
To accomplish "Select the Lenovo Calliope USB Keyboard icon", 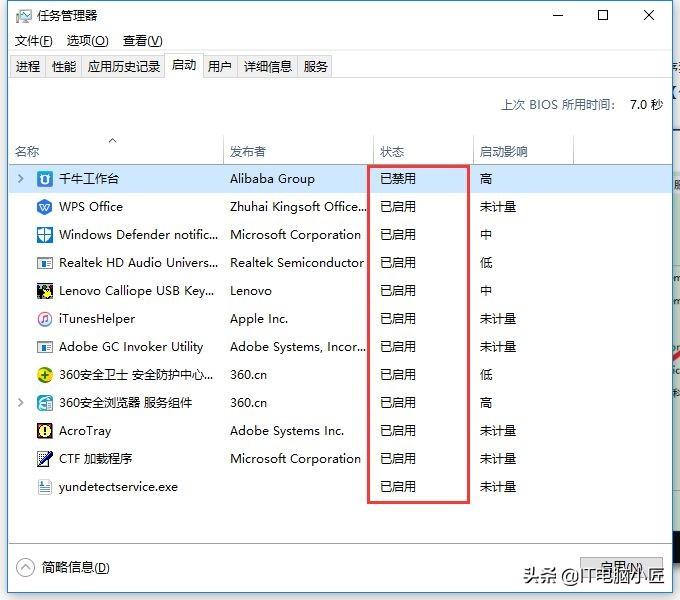I will tap(45, 291).
